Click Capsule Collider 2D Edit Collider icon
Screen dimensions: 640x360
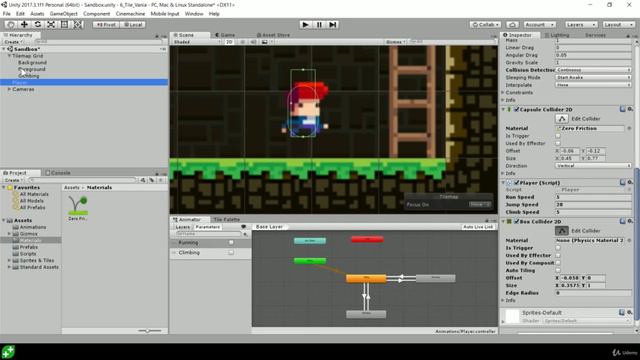[x=562, y=118]
